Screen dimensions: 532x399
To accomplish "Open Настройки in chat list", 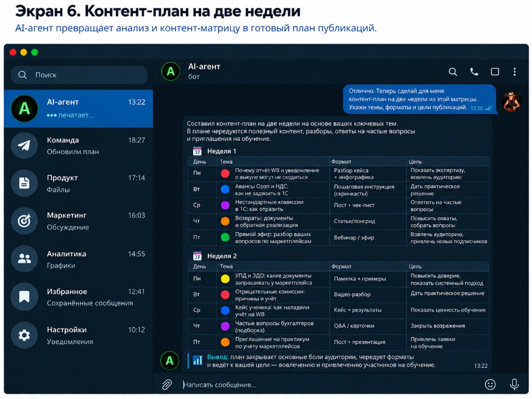I will (x=78, y=335).
